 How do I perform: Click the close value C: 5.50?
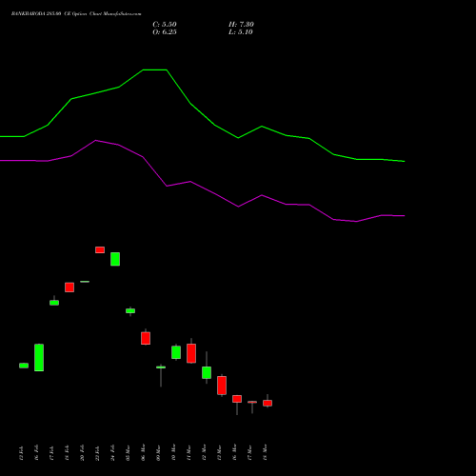pos(165,25)
